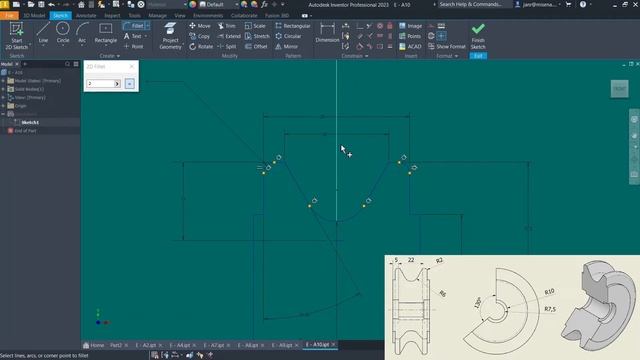Image resolution: width=640 pixels, height=360 pixels.
Task: Close the 2D Fillet dialog
Action: point(131,67)
